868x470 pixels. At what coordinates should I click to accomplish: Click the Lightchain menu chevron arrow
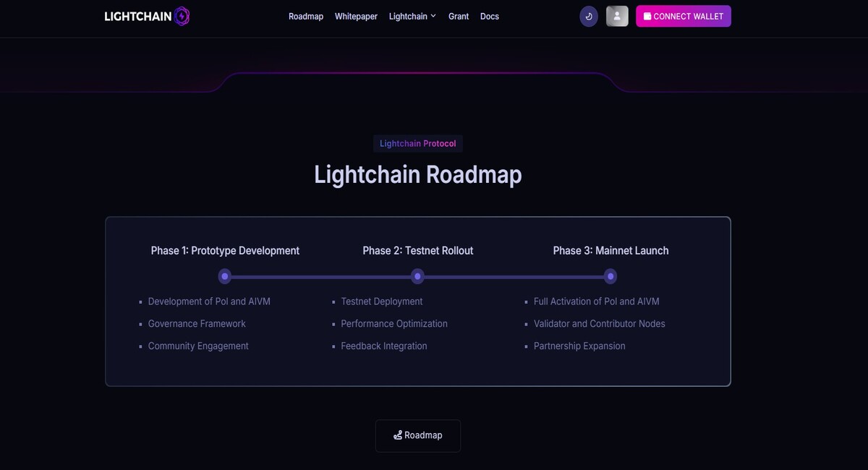point(433,16)
